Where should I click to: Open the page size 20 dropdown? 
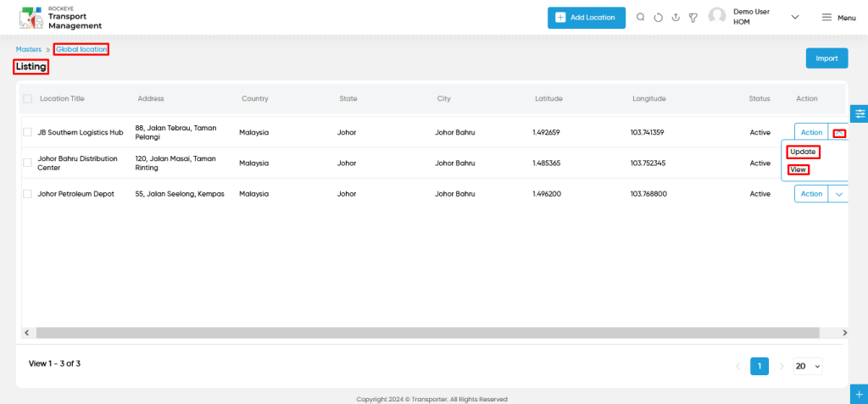tap(808, 367)
